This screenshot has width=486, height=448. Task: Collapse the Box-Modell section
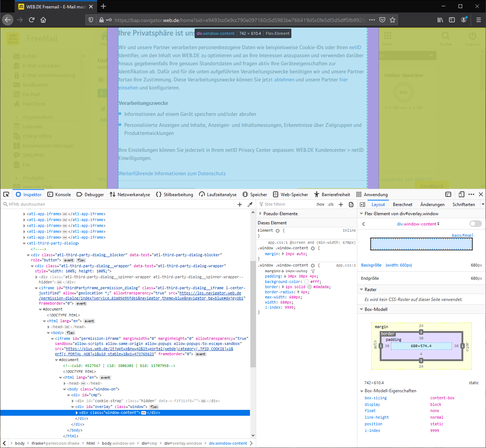click(x=361, y=309)
